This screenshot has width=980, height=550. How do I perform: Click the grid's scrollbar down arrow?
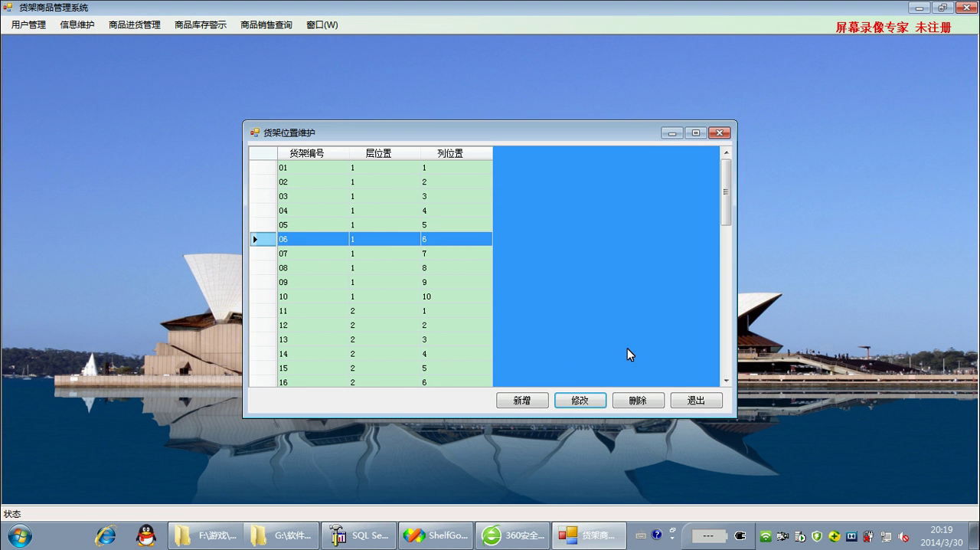726,381
